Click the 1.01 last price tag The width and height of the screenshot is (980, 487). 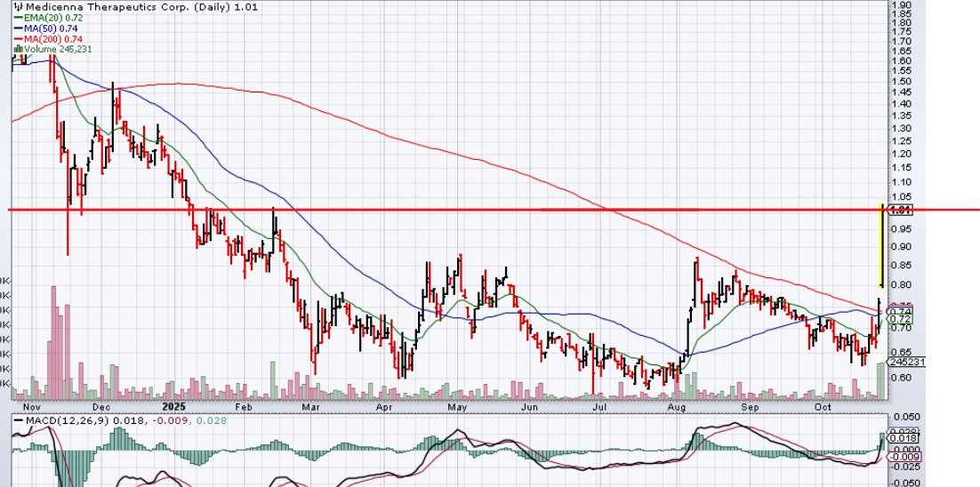click(900, 211)
